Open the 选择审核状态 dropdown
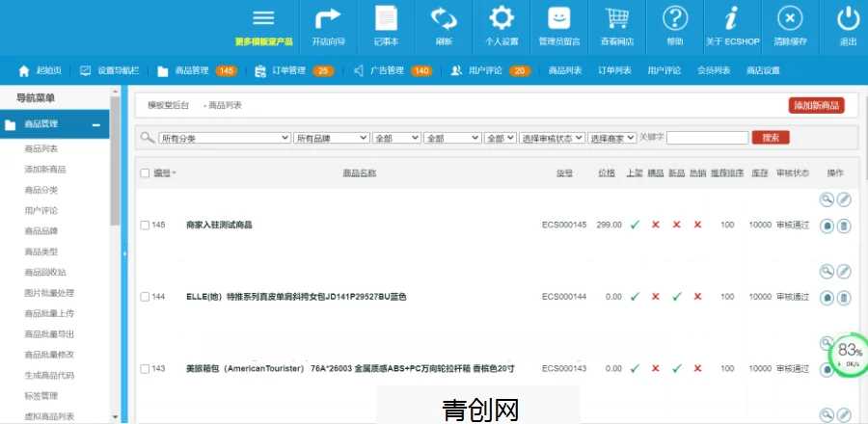This screenshot has height=424, width=868. click(552, 138)
